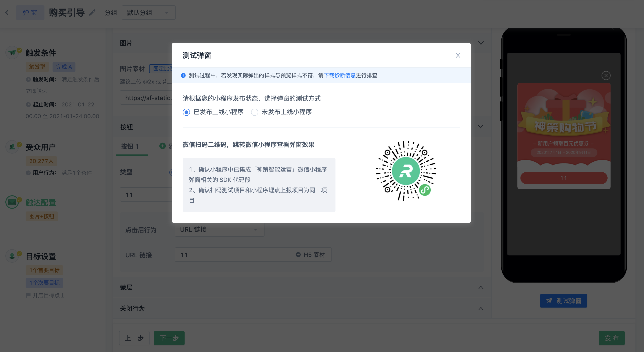Screen dimensions: 644x352
Task: Click the pencil icon to edit the title
Action: point(92,13)
